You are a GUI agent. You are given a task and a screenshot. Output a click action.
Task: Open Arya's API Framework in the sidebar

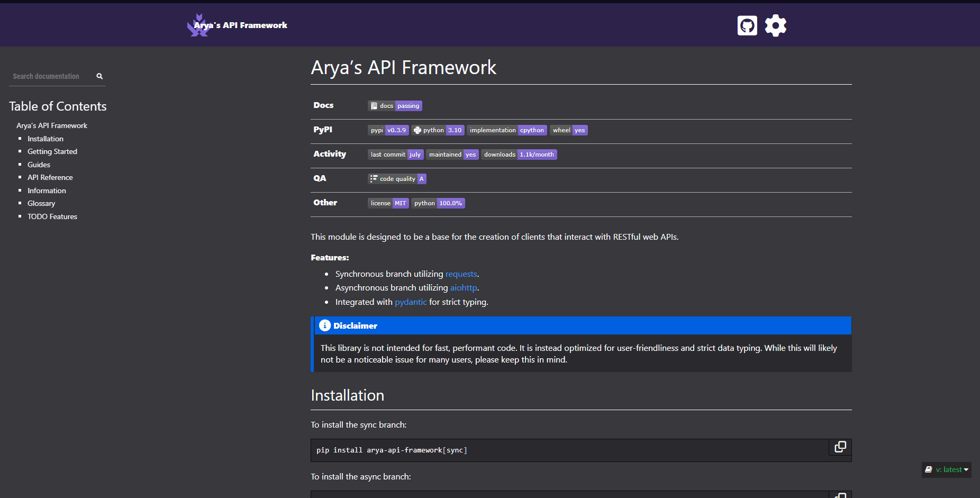pos(52,125)
